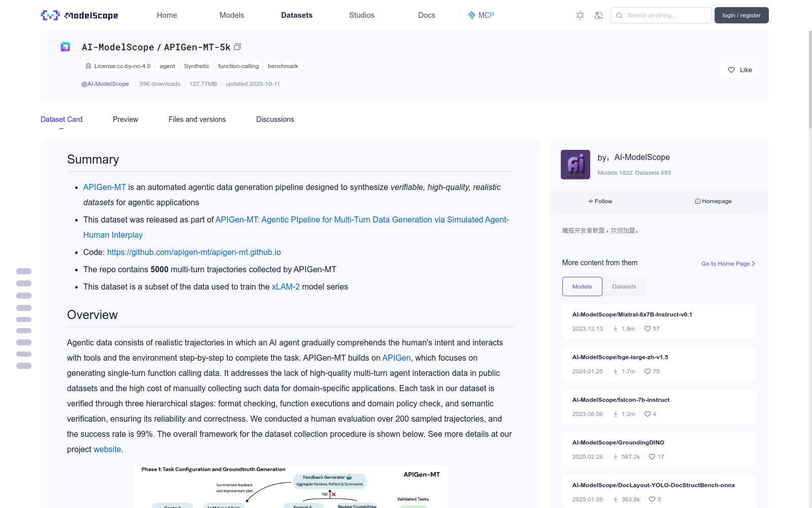Open the AI-ModelScope organization avatar

[576, 165]
